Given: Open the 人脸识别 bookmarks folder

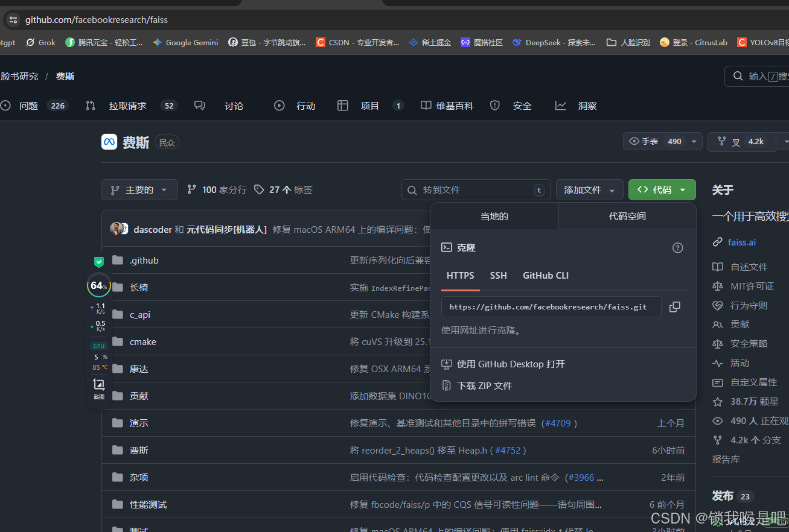Looking at the screenshot, I should point(628,43).
